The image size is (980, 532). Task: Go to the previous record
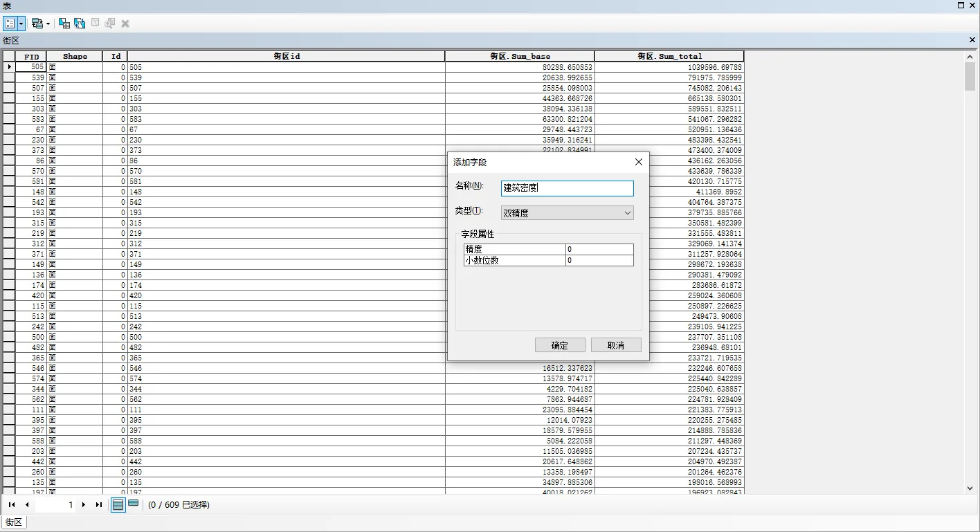point(27,505)
